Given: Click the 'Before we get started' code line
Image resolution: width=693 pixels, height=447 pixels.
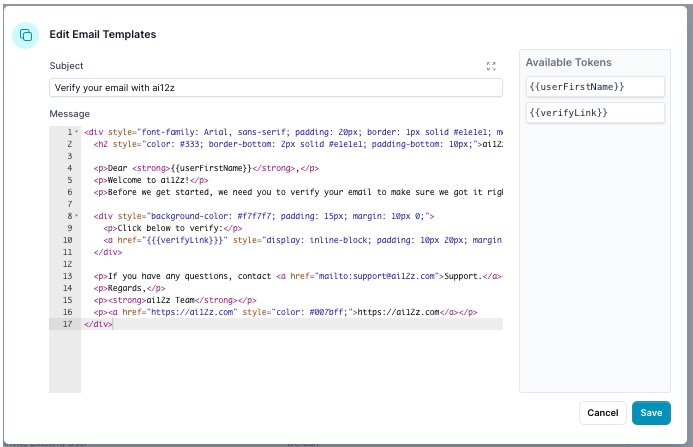Looking at the screenshot, I should point(298,192).
